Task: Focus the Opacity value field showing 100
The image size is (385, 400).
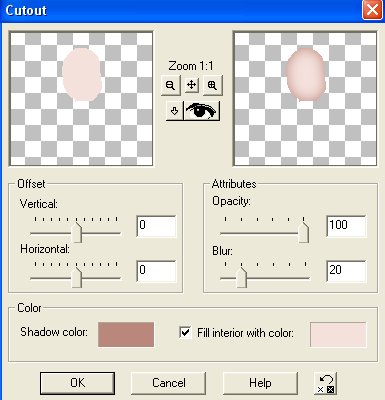Action: (346, 226)
